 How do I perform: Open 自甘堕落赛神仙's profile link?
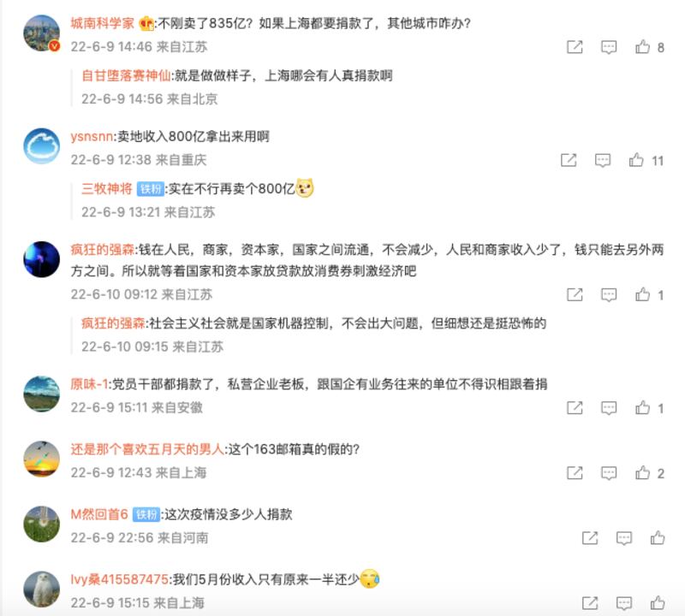click(x=126, y=75)
